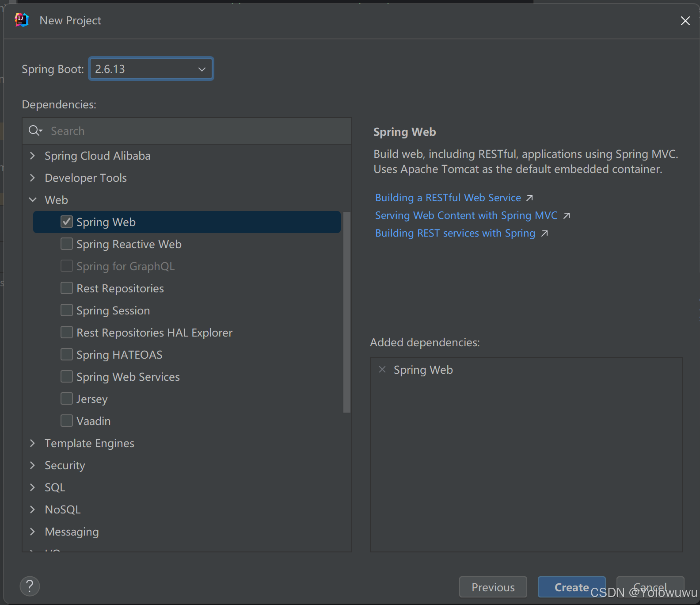
Task: Select the Spring Web row label
Action: coord(106,222)
